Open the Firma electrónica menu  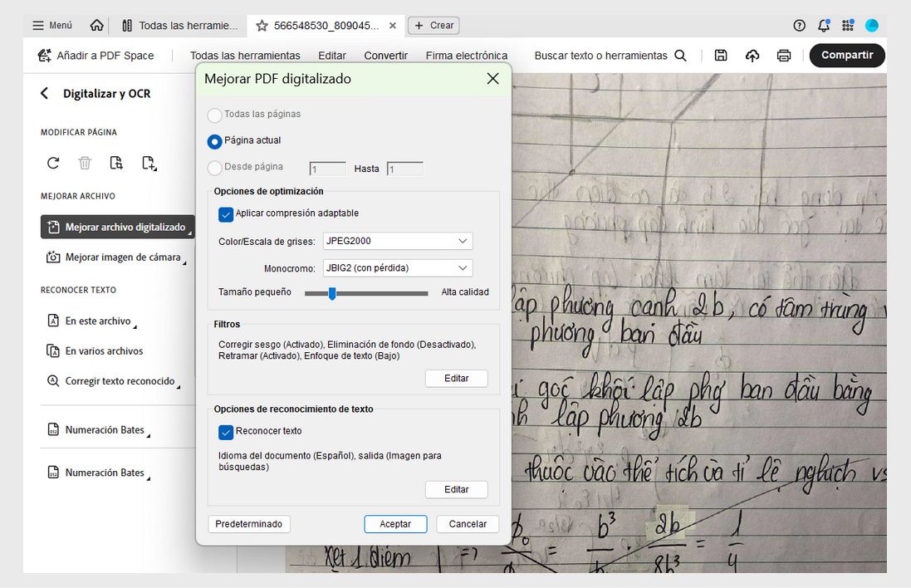tap(467, 56)
